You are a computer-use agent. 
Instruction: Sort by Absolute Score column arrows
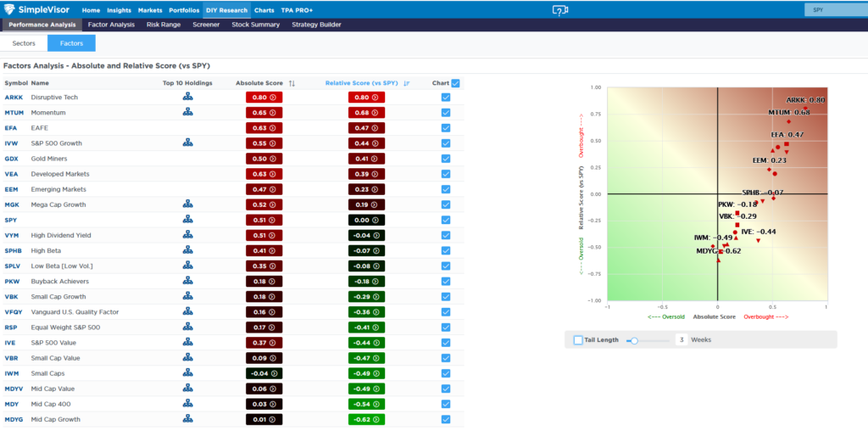point(292,83)
